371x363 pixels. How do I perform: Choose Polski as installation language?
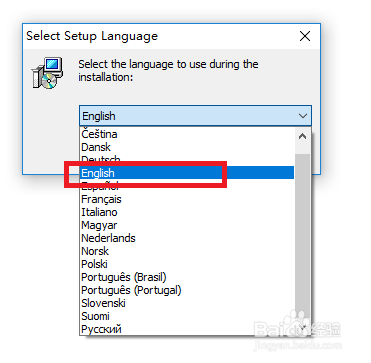click(x=187, y=264)
